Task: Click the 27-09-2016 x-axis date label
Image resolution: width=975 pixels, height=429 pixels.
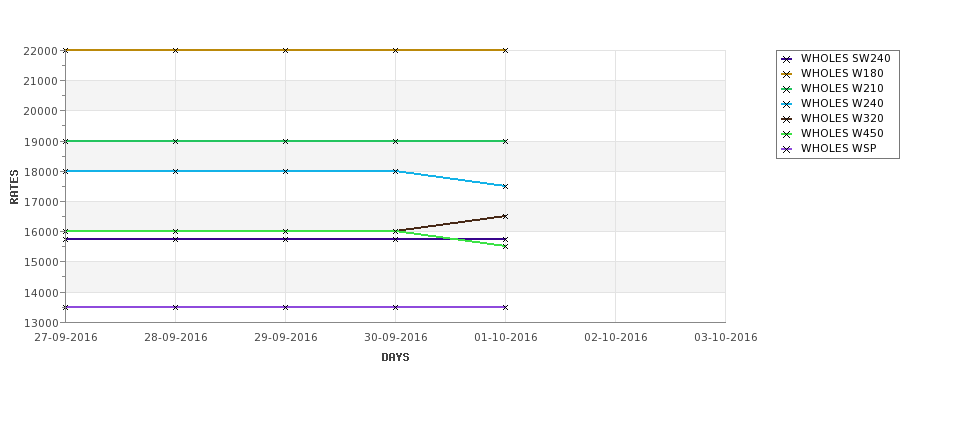Action: [66, 338]
